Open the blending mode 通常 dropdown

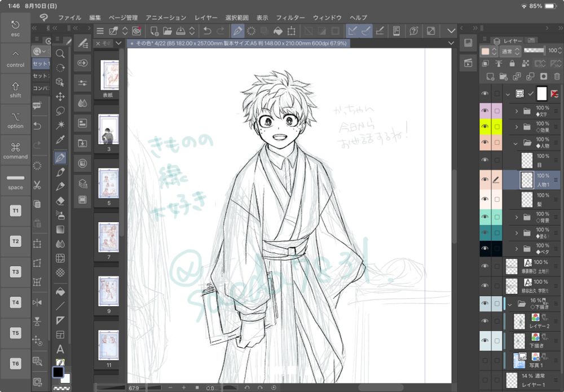510,51
